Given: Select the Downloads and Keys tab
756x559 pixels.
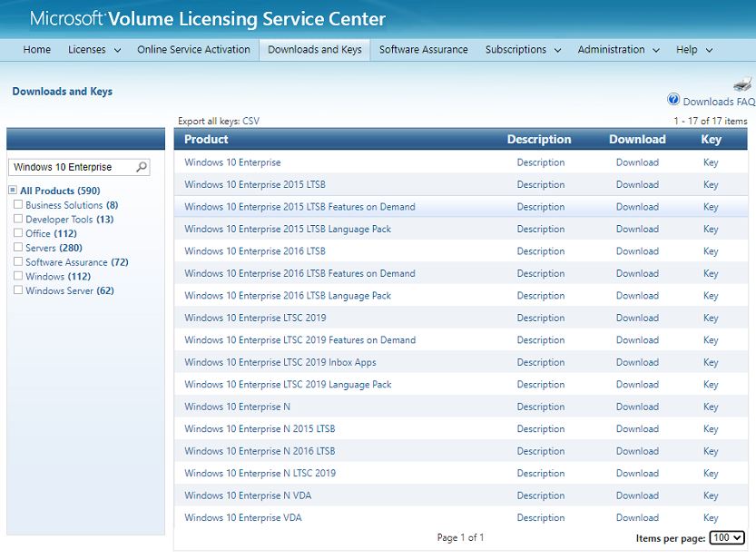Looking at the screenshot, I should tap(314, 50).
